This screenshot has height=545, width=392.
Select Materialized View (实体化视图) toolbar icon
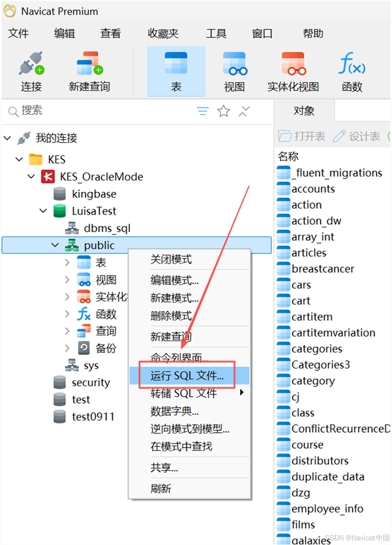293,64
